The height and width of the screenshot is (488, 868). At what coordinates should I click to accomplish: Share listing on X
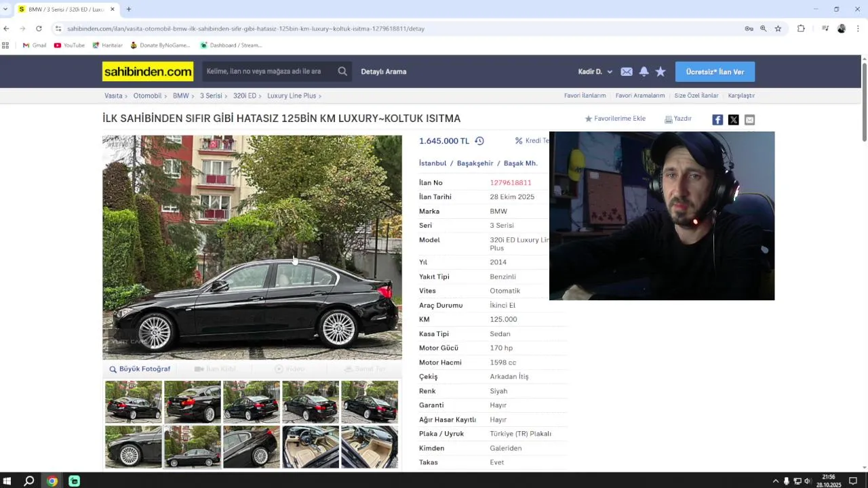tap(734, 119)
